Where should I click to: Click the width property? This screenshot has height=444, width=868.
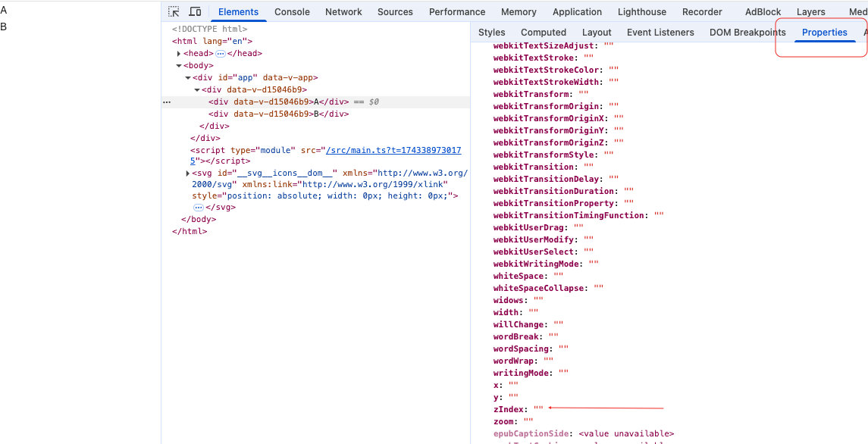[515, 313]
